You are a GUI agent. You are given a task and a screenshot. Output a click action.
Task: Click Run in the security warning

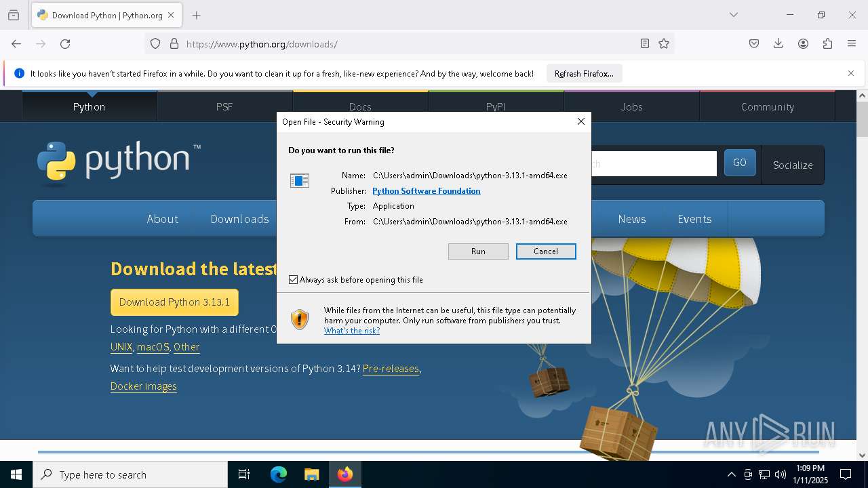coord(478,251)
